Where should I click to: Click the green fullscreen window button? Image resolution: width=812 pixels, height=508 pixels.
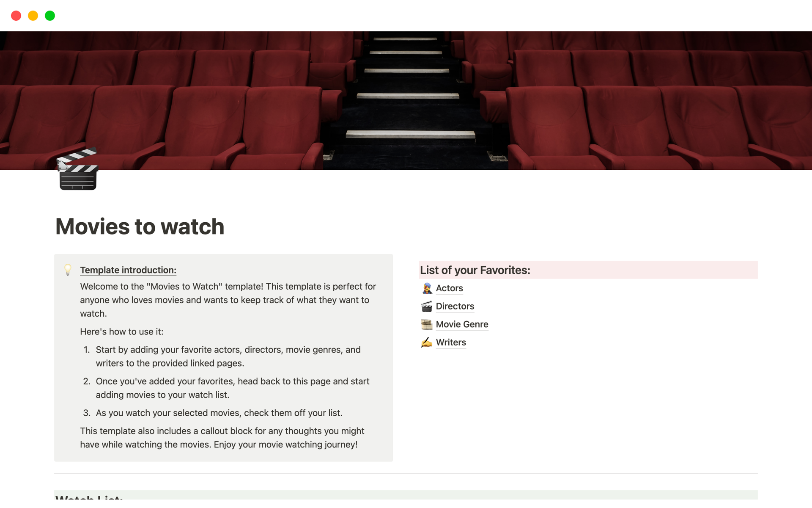coord(50,16)
